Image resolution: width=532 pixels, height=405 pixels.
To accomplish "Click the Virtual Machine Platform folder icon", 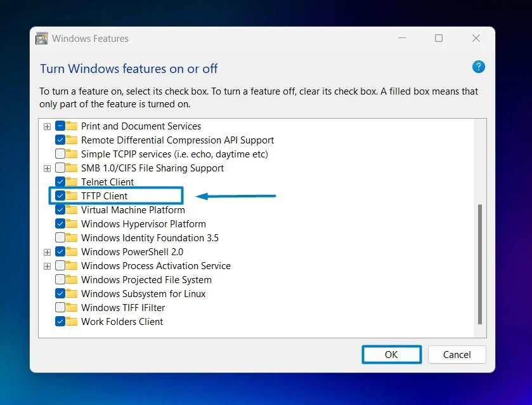I will tap(72, 209).
